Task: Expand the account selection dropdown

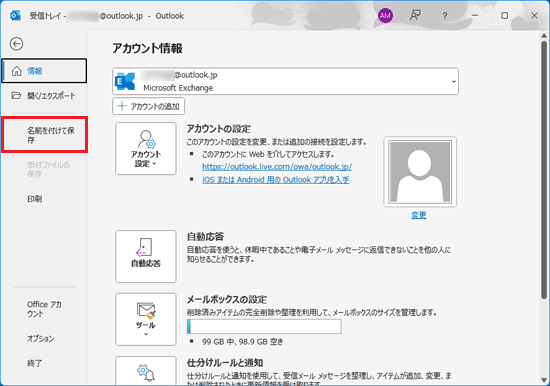Action: [454, 81]
